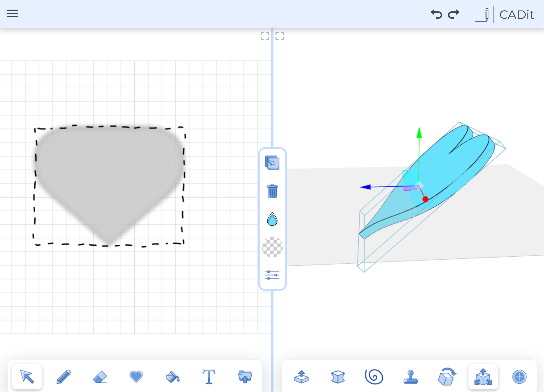
Task: Click the send to sketch layer icon
Action: point(272,163)
